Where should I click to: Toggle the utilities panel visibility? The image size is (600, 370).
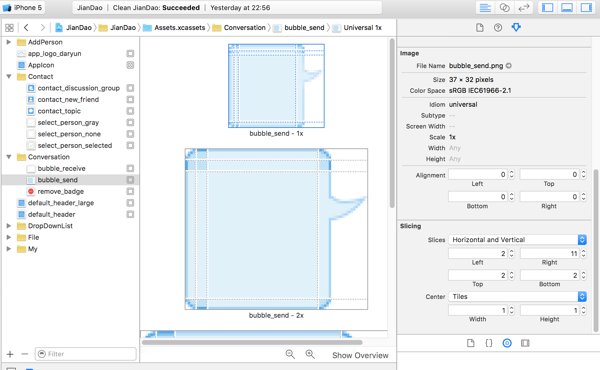[586, 8]
